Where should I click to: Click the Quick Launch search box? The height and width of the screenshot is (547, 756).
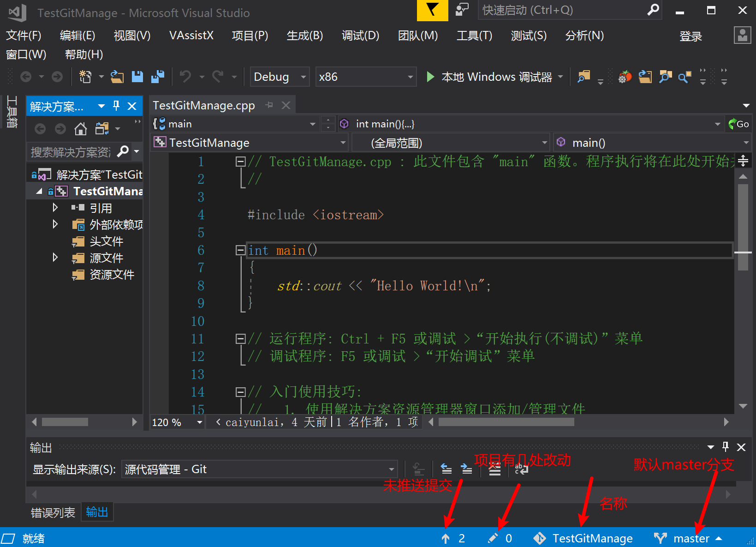[570, 10]
